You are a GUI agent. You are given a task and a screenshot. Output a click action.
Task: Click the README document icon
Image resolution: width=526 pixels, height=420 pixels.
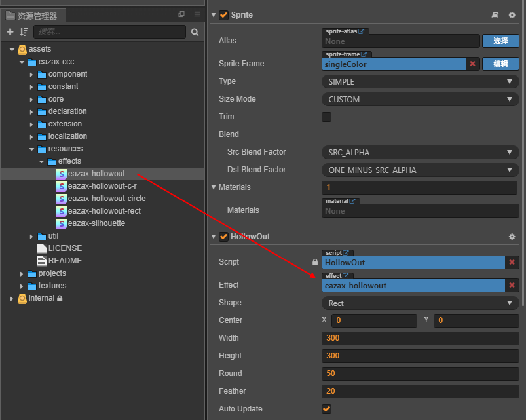42,261
